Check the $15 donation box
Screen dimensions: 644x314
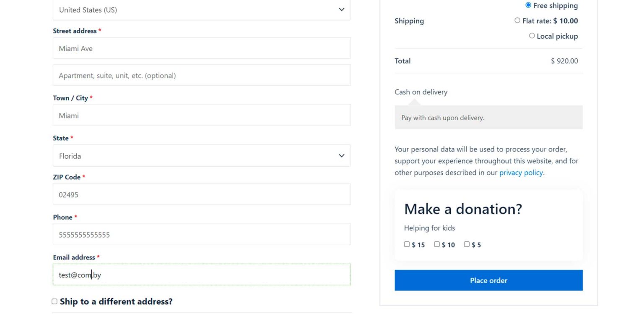click(x=407, y=244)
